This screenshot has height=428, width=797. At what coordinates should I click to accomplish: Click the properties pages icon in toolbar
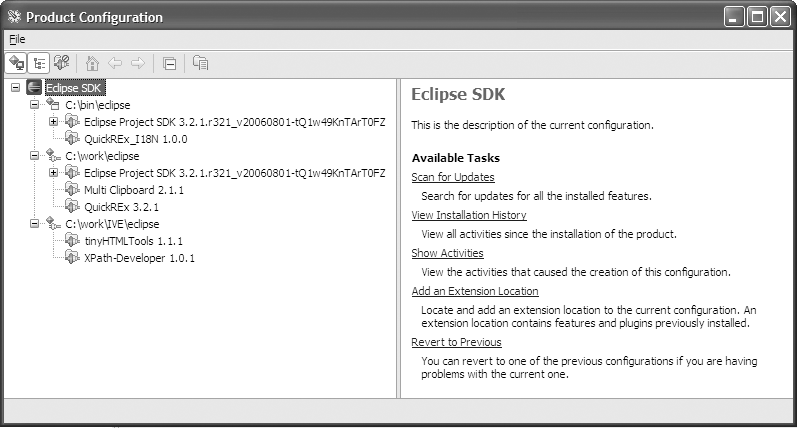coord(200,63)
